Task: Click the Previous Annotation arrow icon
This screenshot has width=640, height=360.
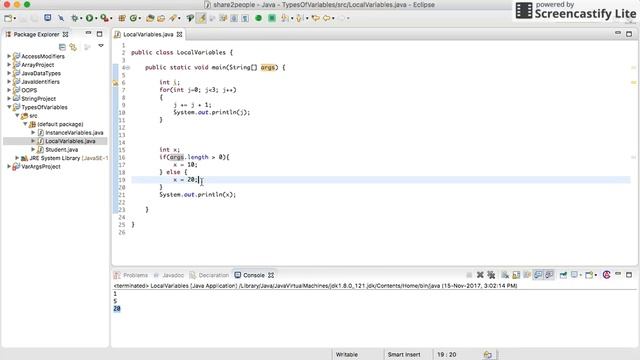Action: (300, 18)
